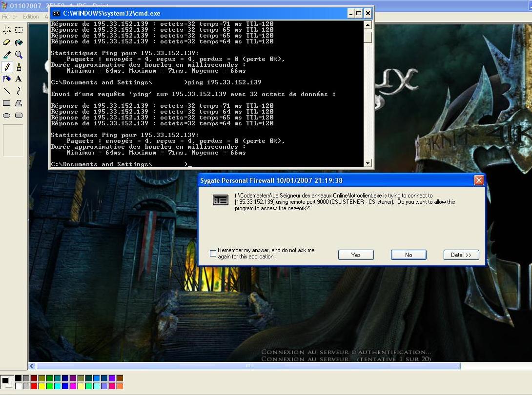Select the rectangular Select tool in Paint
Viewport: 532px width, 395px height.
click(x=19, y=30)
